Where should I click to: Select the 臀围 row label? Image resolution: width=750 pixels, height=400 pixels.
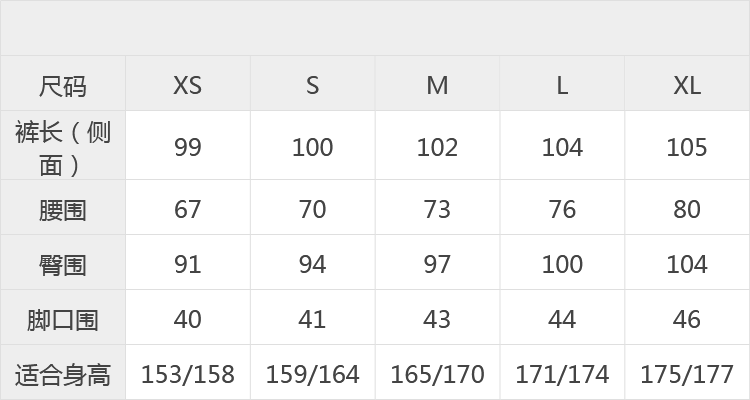click(x=63, y=262)
